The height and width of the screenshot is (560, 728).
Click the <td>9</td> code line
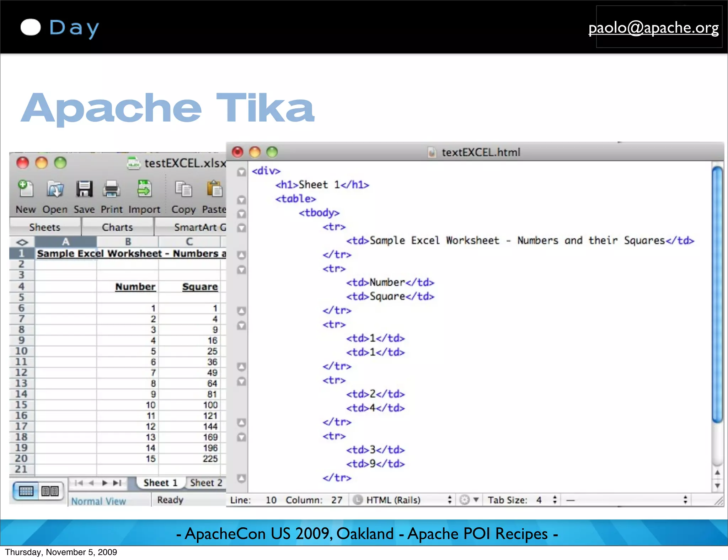[x=375, y=464]
